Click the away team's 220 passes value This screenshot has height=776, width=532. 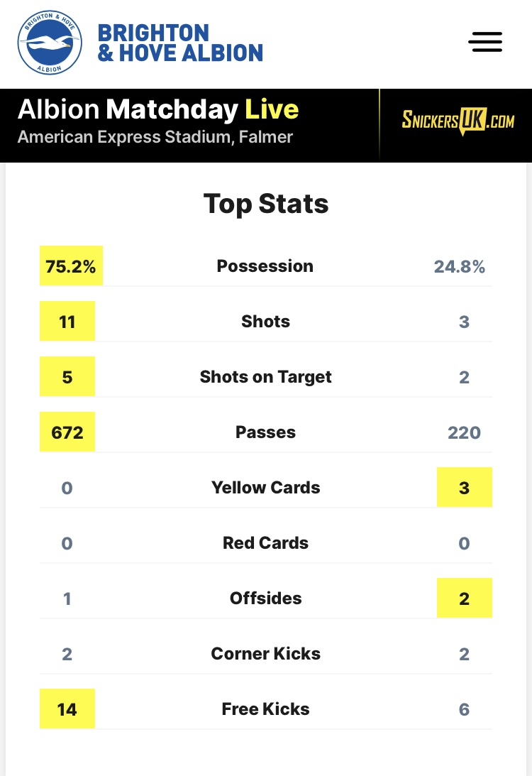[x=465, y=432]
